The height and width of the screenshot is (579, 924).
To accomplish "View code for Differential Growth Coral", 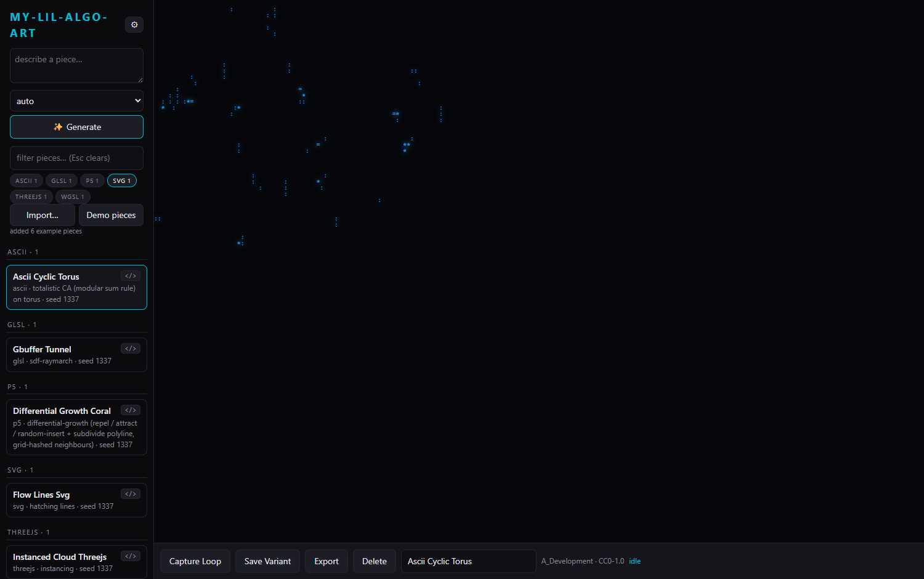I will [x=131, y=410].
